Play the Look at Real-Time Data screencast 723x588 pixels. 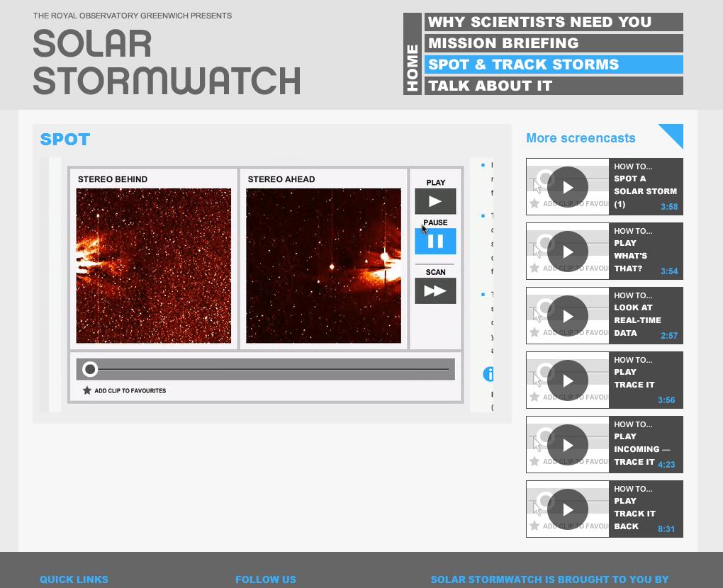tap(568, 316)
